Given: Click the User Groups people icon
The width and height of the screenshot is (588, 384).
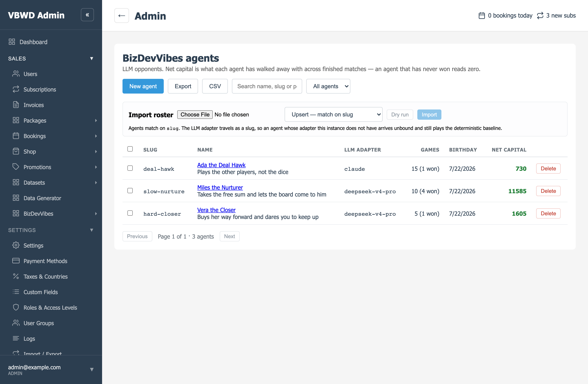Looking at the screenshot, I should [16, 323].
